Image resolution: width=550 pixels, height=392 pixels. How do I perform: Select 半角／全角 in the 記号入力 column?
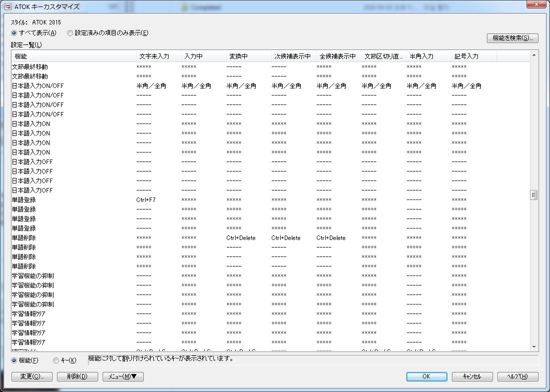[466, 86]
